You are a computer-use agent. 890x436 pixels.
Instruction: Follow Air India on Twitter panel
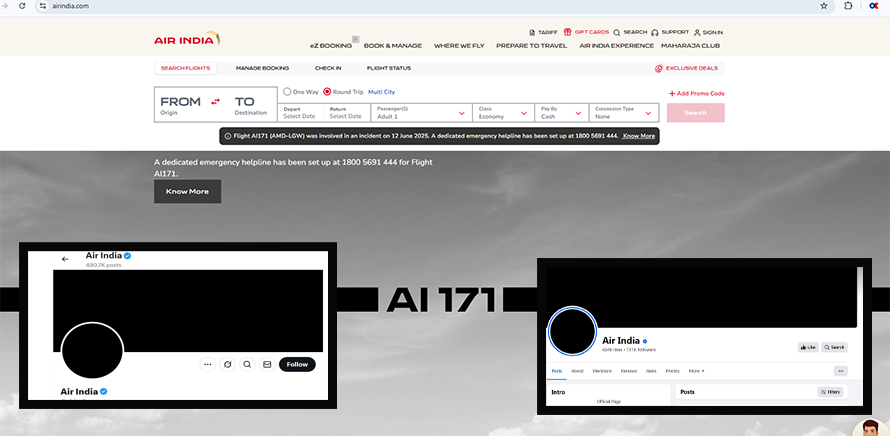(x=297, y=364)
